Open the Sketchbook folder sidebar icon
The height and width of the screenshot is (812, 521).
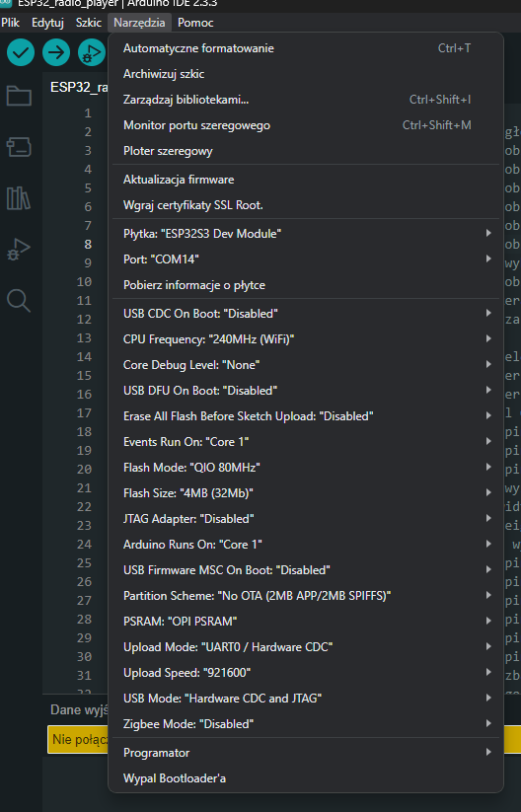click(x=19, y=96)
